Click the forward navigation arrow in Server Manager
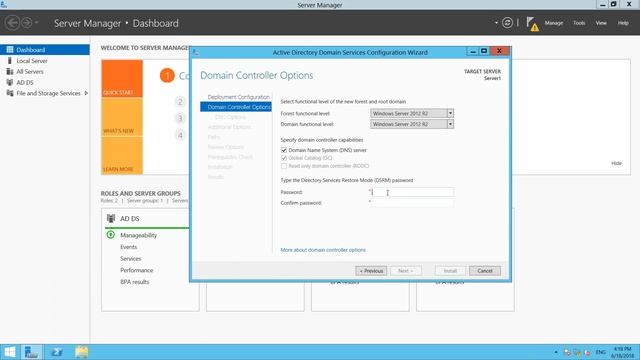Viewport: 640px width, 360px height. click(x=26, y=23)
